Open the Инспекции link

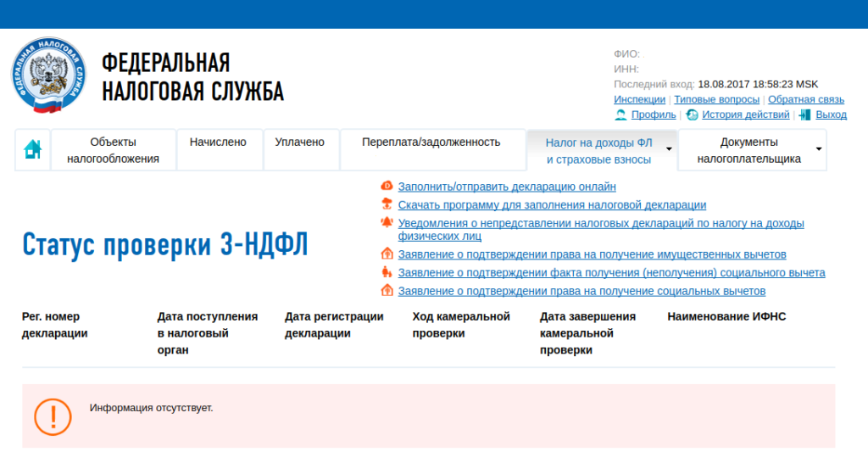(x=639, y=99)
